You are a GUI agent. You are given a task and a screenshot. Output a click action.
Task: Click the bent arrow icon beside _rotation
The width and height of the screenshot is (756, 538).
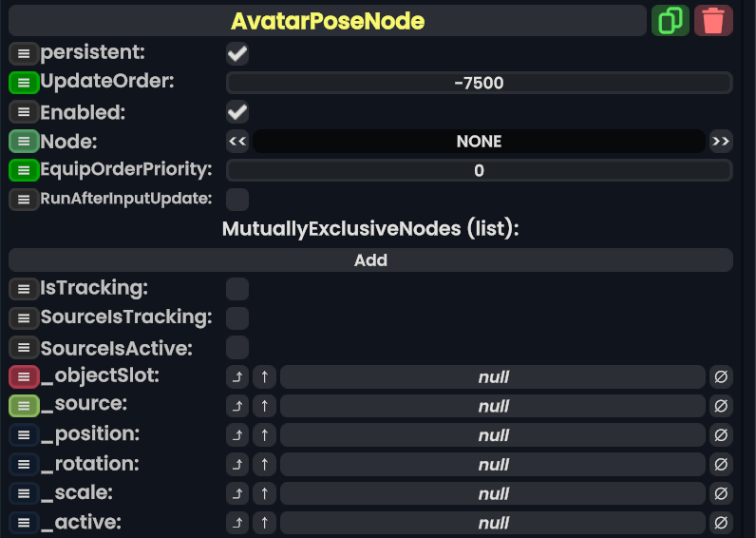tap(237, 466)
